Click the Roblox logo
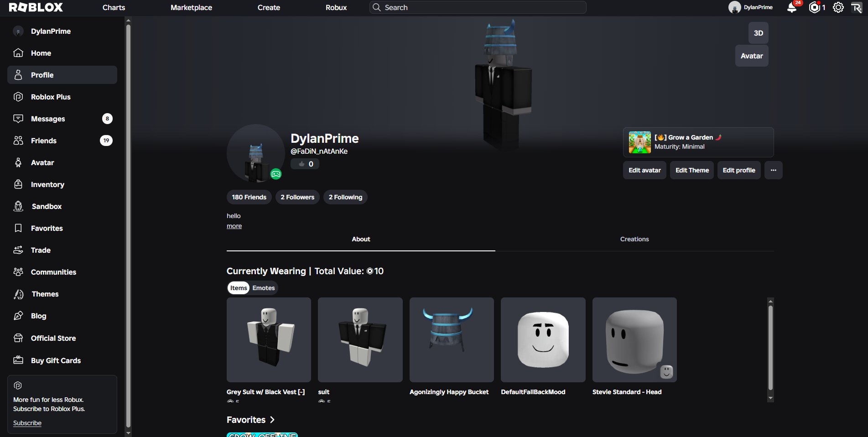 (36, 7)
